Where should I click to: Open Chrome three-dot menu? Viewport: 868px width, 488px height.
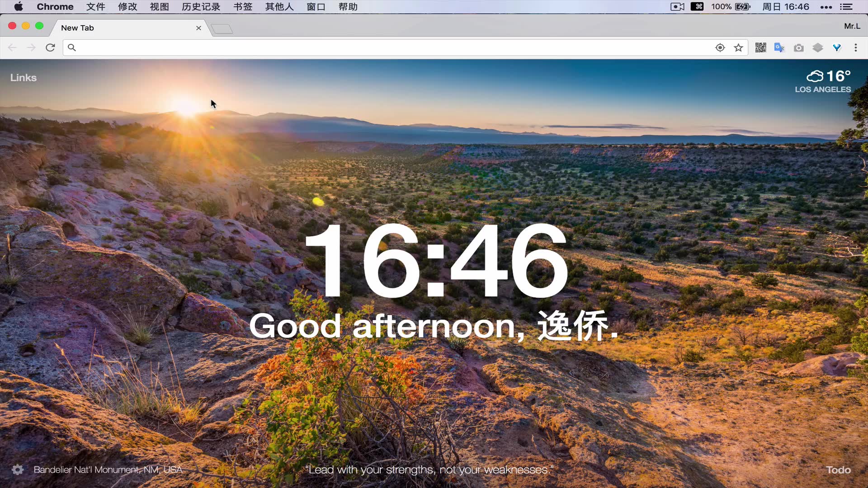856,47
